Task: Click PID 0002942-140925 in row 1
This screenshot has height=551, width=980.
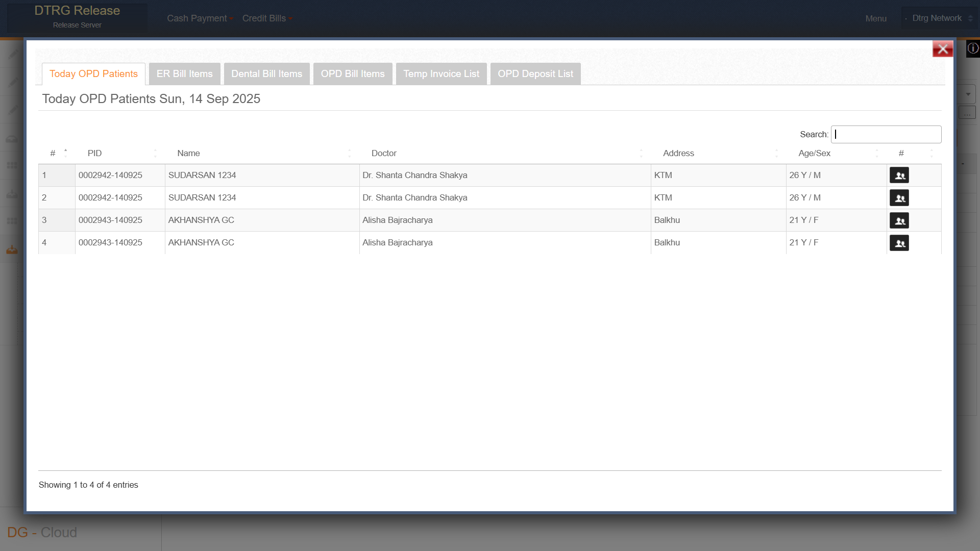Action: 110,175
